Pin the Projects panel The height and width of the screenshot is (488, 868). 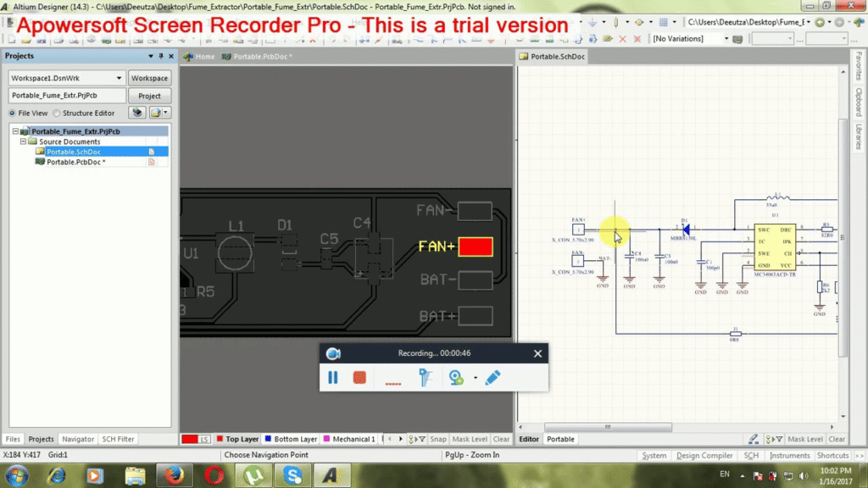coord(161,56)
